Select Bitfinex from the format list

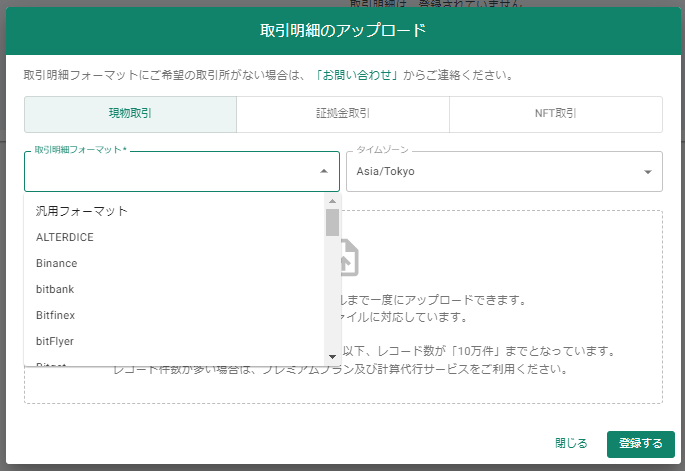(x=175, y=315)
